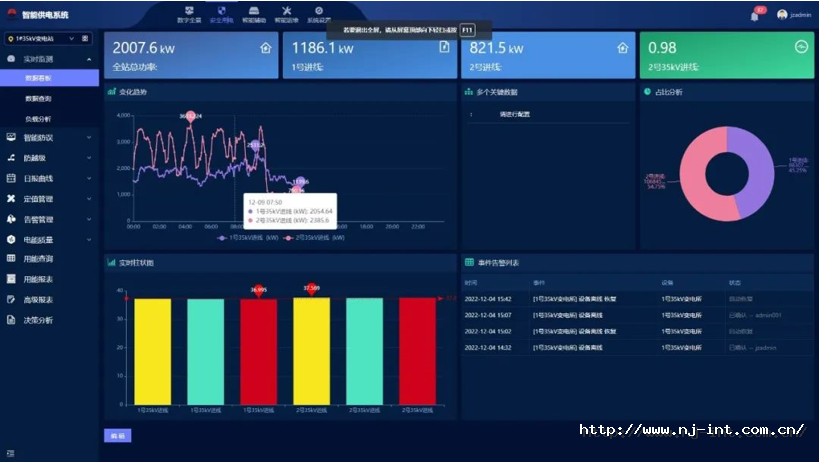Open 数字全景 in the top navigation

pyautogui.click(x=188, y=14)
